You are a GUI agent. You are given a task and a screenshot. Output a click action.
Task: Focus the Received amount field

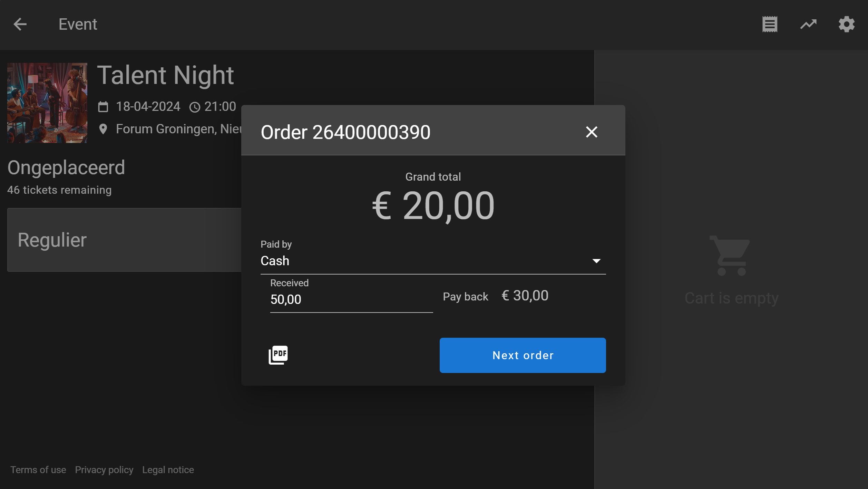tap(351, 299)
